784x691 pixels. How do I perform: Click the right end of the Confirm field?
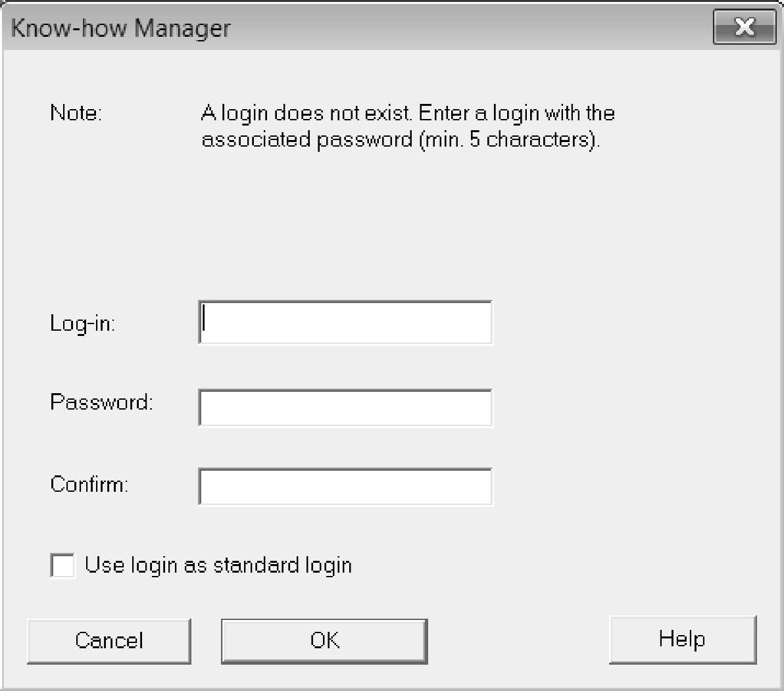pos(483,487)
